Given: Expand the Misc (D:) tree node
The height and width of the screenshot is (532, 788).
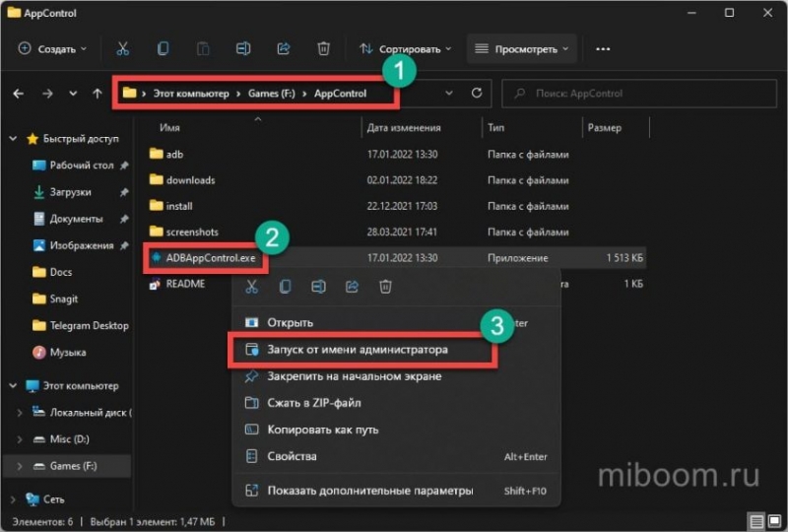Looking at the screenshot, I should click(20, 439).
